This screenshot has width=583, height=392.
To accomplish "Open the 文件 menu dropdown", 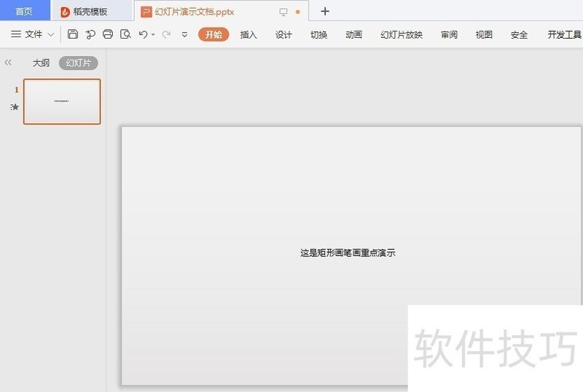I will coord(33,34).
